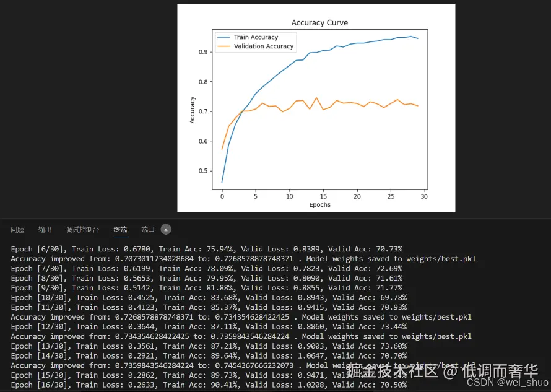Click line improved from 0.7073011734028684

(243, 259)
